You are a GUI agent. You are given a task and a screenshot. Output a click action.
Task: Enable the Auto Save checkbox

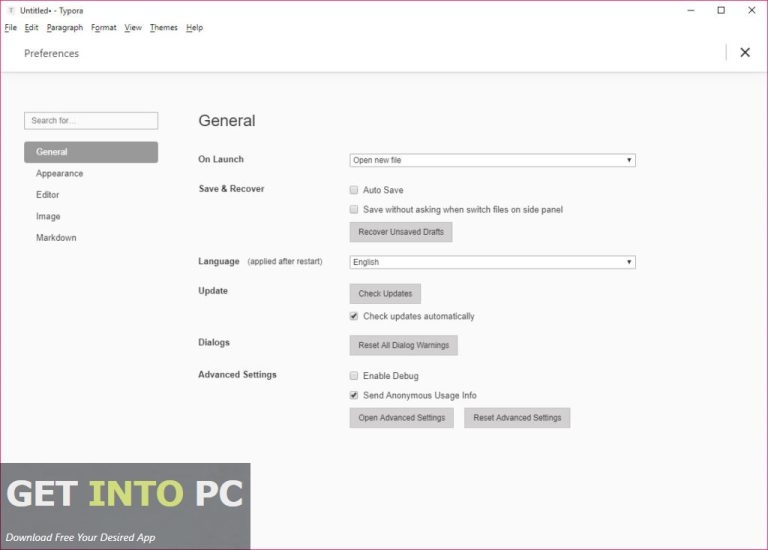pos(354,190)
